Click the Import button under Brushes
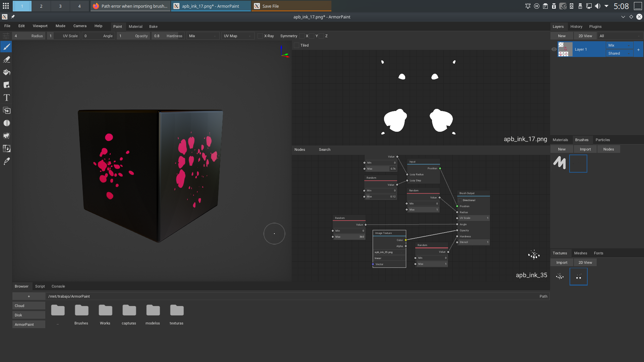This screenshot has height=362, width=644. (585, 149)
